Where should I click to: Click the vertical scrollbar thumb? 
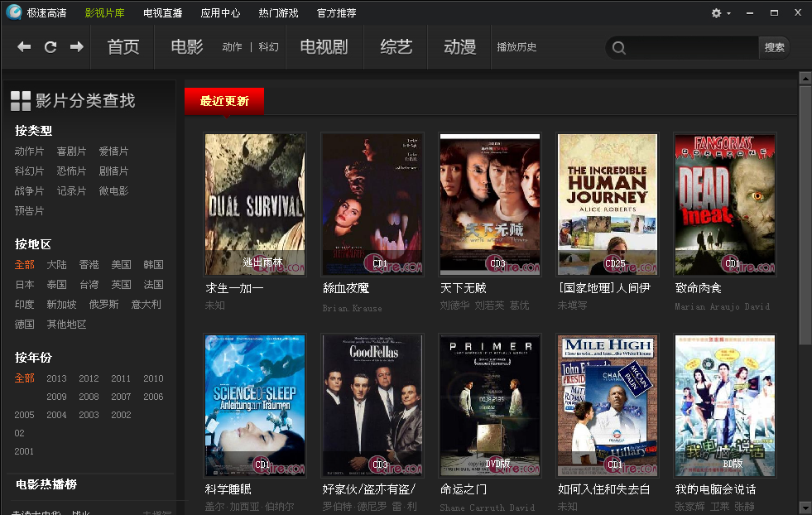pyautogui.click(x=805, y=215)
